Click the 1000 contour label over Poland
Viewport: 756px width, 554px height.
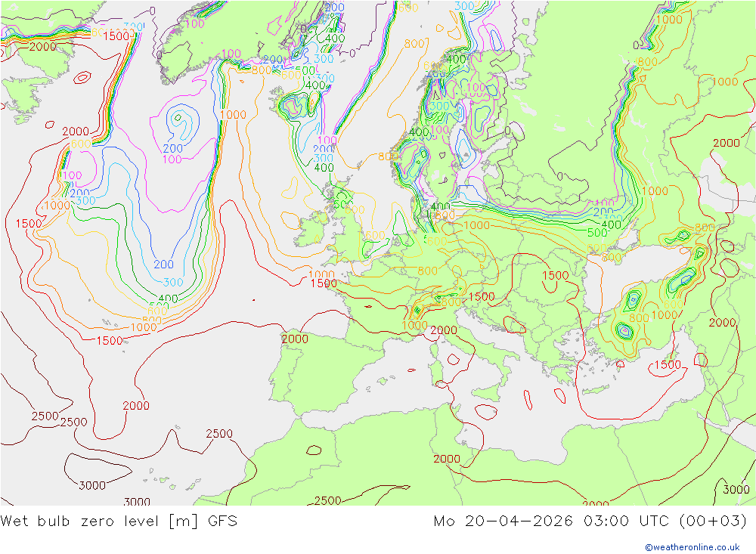tap(476, 225)
